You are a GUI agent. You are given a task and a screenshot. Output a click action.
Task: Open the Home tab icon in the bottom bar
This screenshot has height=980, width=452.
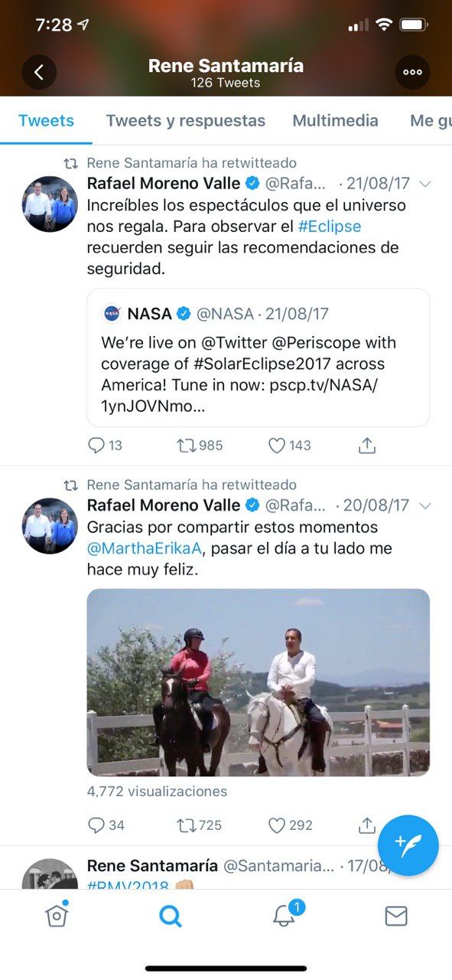click(57, 914)
